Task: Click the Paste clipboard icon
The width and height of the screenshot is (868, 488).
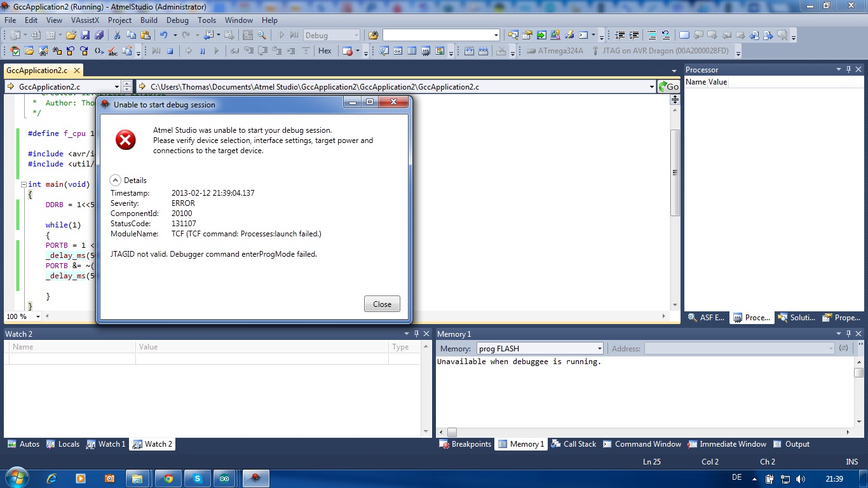Action: tap(146, 35)
